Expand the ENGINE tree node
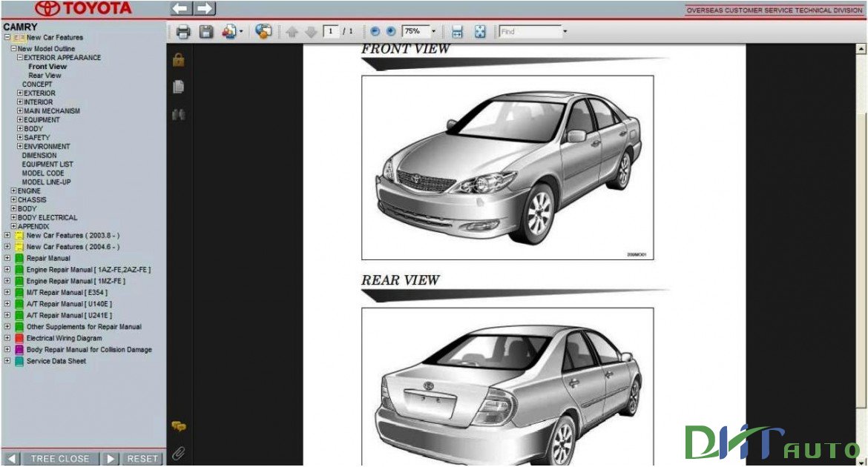Viewport: 868px width, 467px height. (14, 191)
